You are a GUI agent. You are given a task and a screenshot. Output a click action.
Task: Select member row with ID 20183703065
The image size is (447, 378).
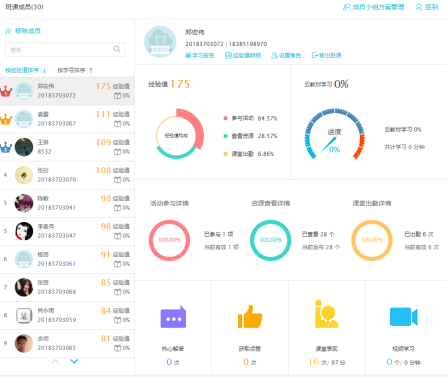pyautogui.click(x=67, y=343)
